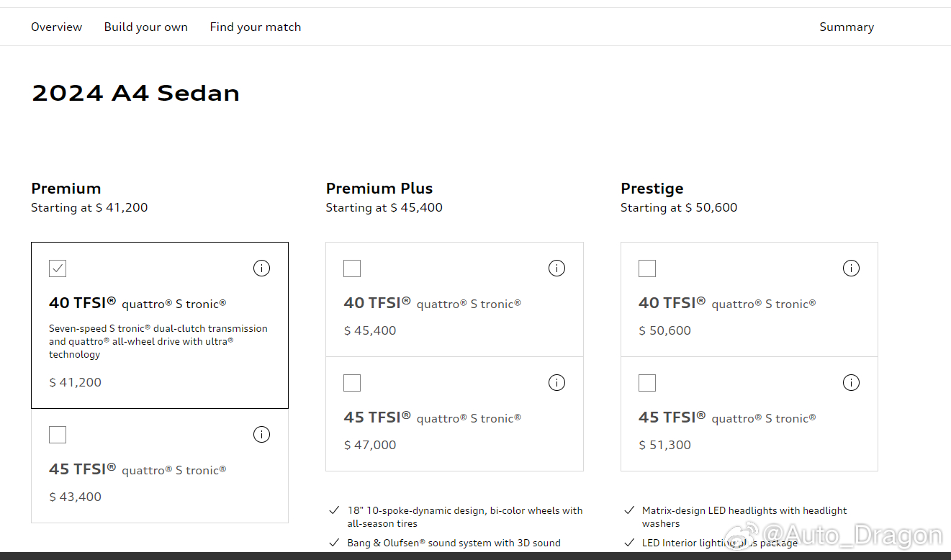
Task: Go to the Overview tab
Action: click(56, 27)
